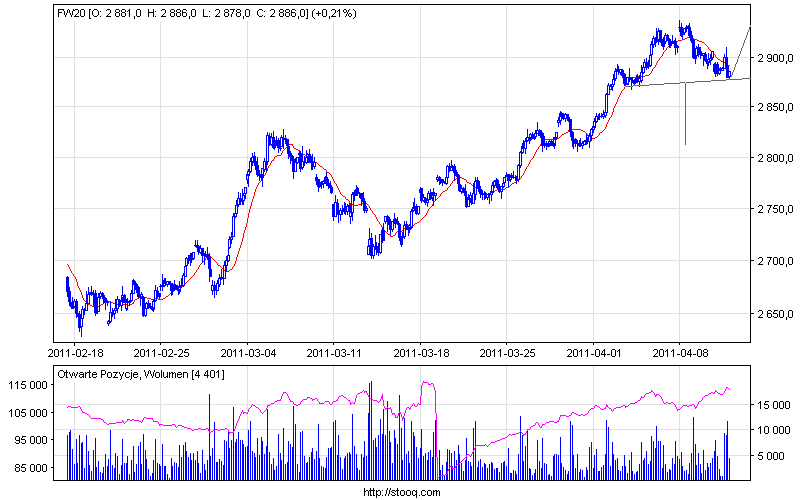
Task: Click the 15 000 volume axis label
Action: coord(774,406)
